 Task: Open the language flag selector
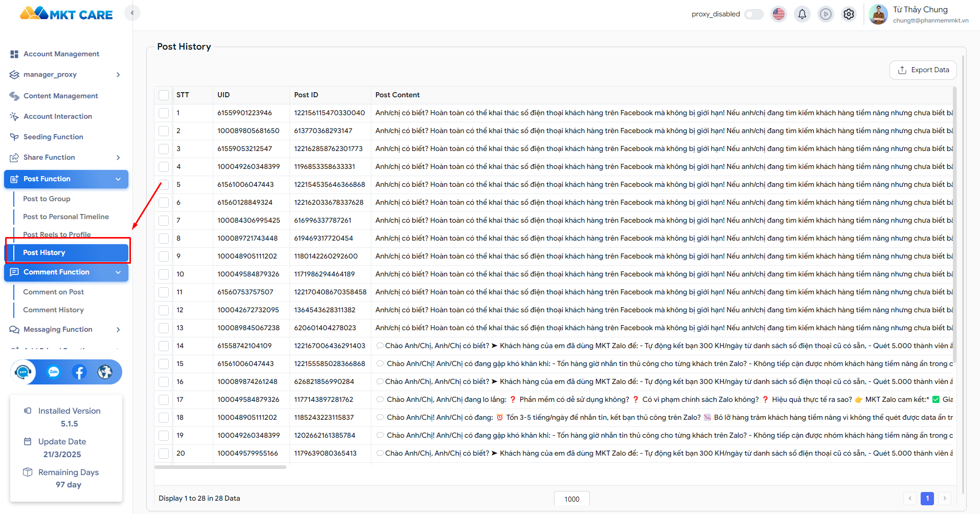pos(778,14)
